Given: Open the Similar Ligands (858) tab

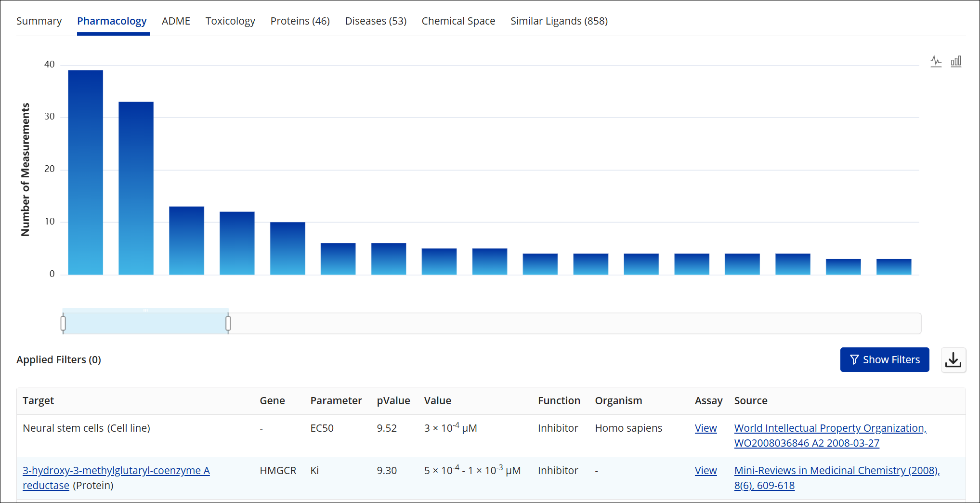Looking at the screenshot, I should click(559, 21).
